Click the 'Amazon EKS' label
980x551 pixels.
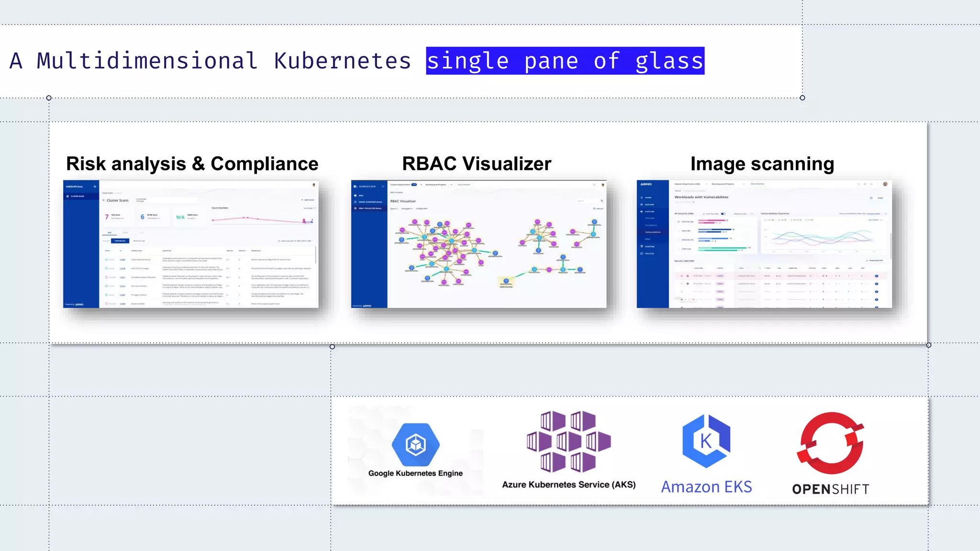tap(706, 487)
